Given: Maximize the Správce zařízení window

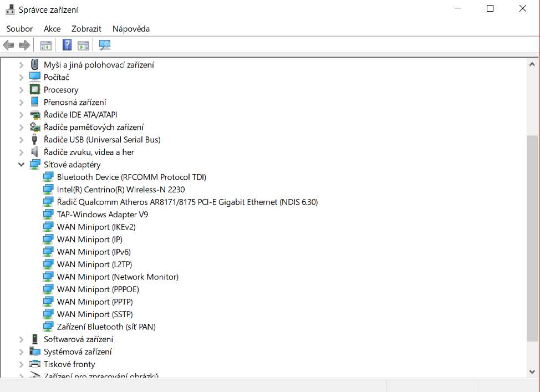Looking at the screenshot, I should [x=490, y=8].
